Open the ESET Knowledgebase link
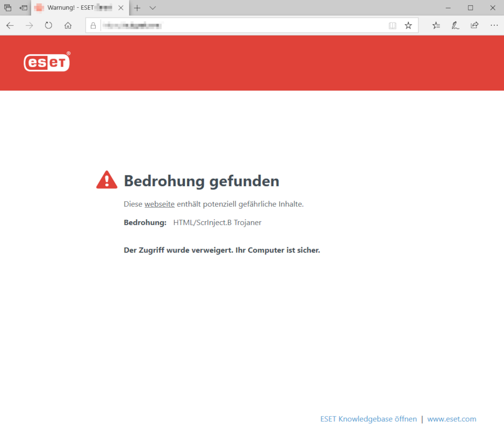The image size is (504, 441). point(368,419)
